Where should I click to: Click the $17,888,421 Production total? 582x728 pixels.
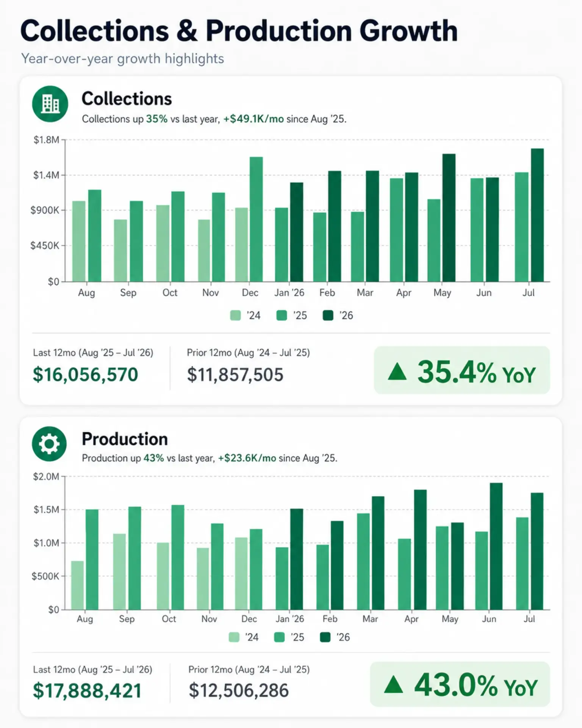pyautogui.click(x=87, y=690)
